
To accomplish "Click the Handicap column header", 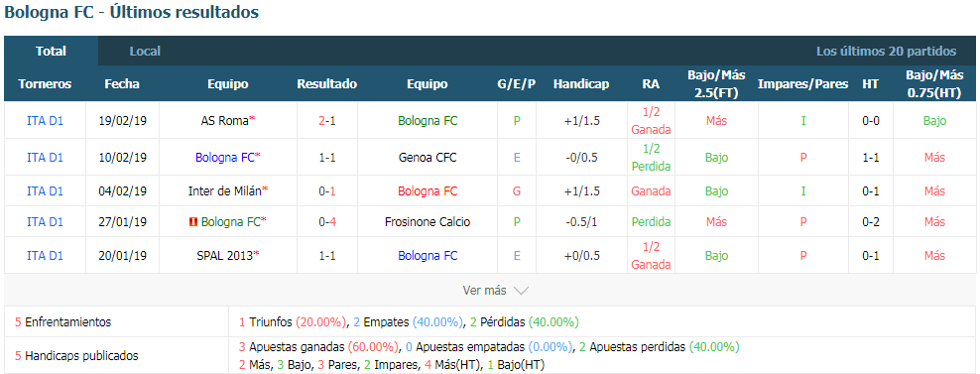I will coord(581,83).
